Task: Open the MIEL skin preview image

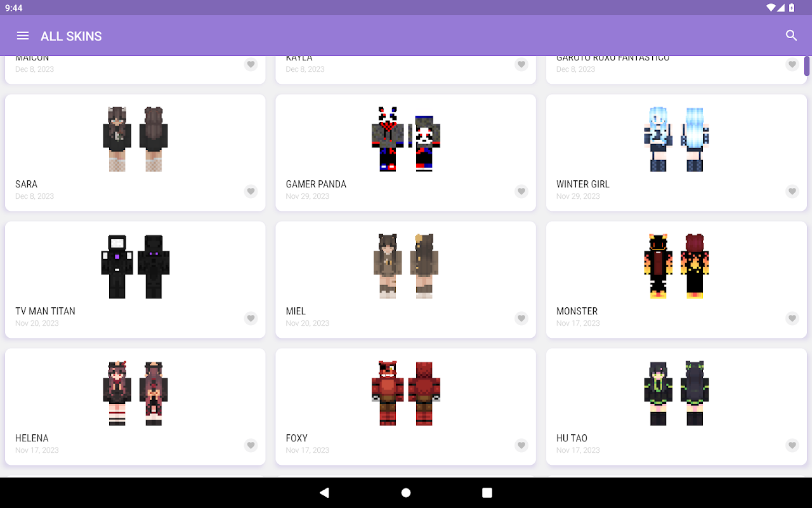Action: [x=406, y=266]
